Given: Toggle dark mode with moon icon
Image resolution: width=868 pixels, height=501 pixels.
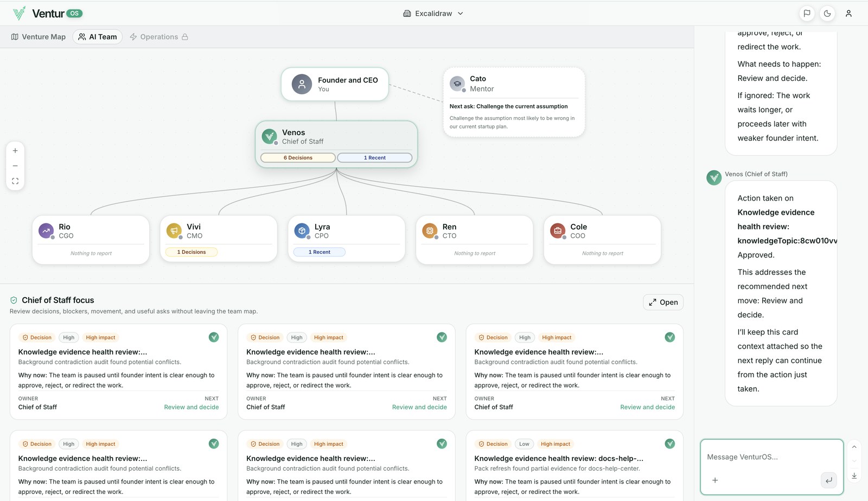Looking at the screenshot, I should pyautogui.click(x=827, y=14).
